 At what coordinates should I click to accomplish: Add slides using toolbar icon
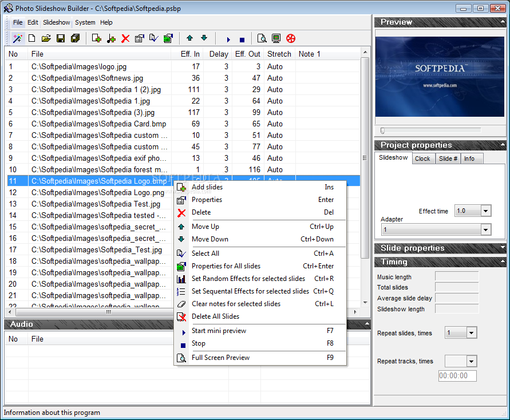coord(96,38)
